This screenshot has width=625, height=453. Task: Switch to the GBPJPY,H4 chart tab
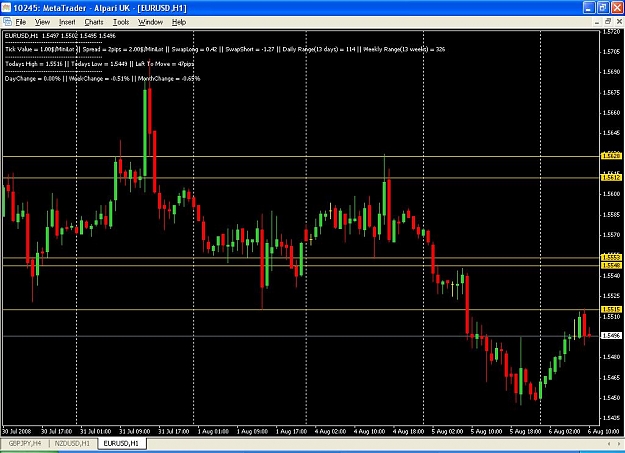[25, 443]
